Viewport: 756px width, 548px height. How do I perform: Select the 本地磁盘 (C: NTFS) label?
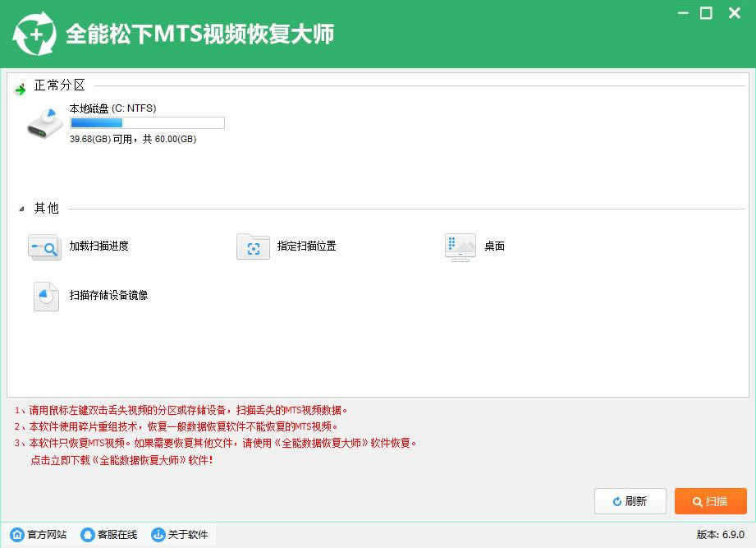pyautogui.click(x=112, y=108)
